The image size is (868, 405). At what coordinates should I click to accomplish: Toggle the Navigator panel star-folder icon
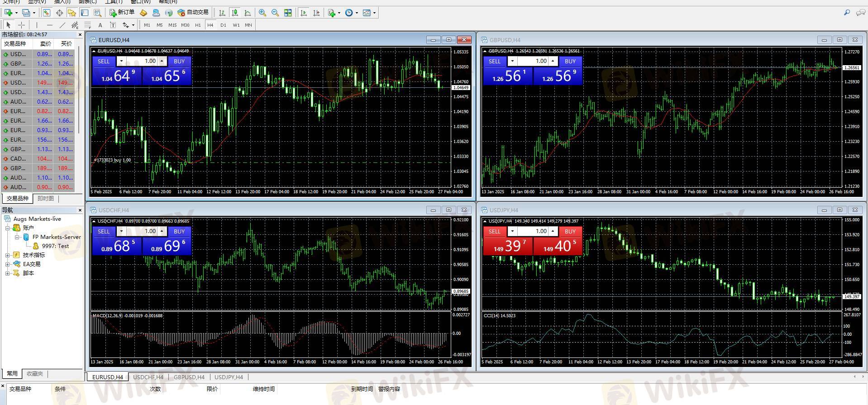[72, 13]
